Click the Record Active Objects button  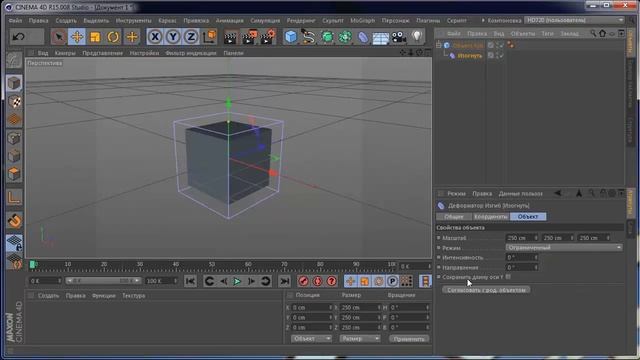pyautogui.click(x=303, y=281)
